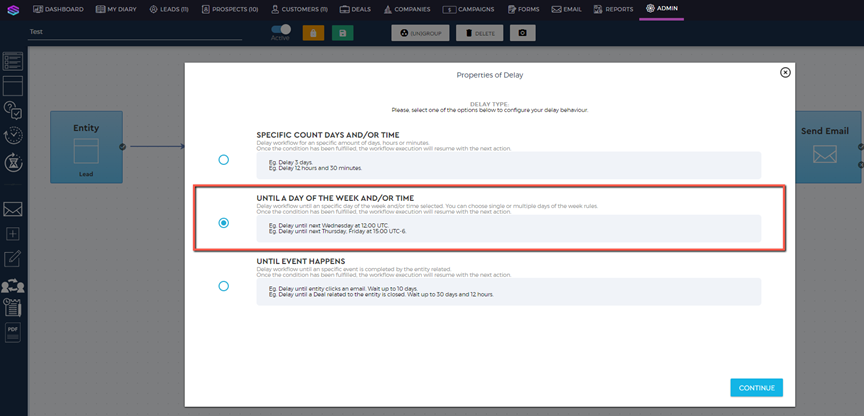Click the Entity node output connector dot
The height and width of the screenshot is (416, 864).
click(122, 147)
